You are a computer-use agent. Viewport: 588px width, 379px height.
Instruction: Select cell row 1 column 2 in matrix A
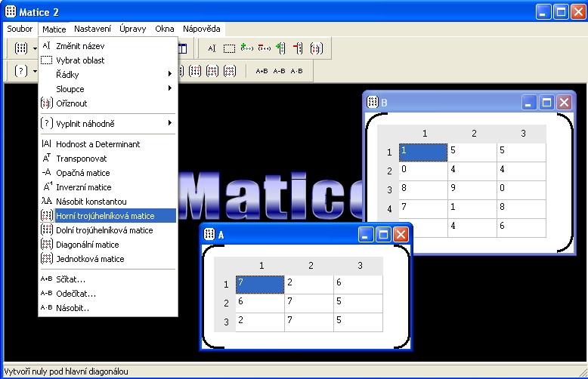click(309, 285)
